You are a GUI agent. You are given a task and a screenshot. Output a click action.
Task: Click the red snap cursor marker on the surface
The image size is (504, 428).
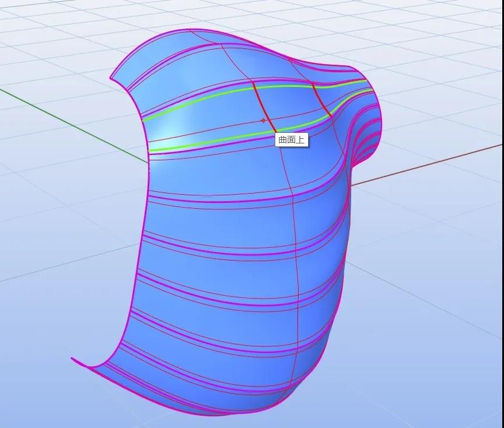(263, 121)
